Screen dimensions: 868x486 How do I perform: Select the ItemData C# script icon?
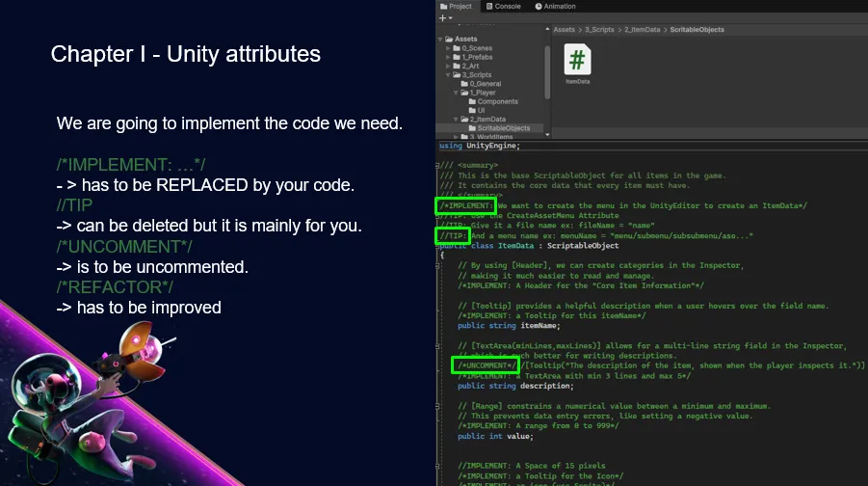coord(577,60)
